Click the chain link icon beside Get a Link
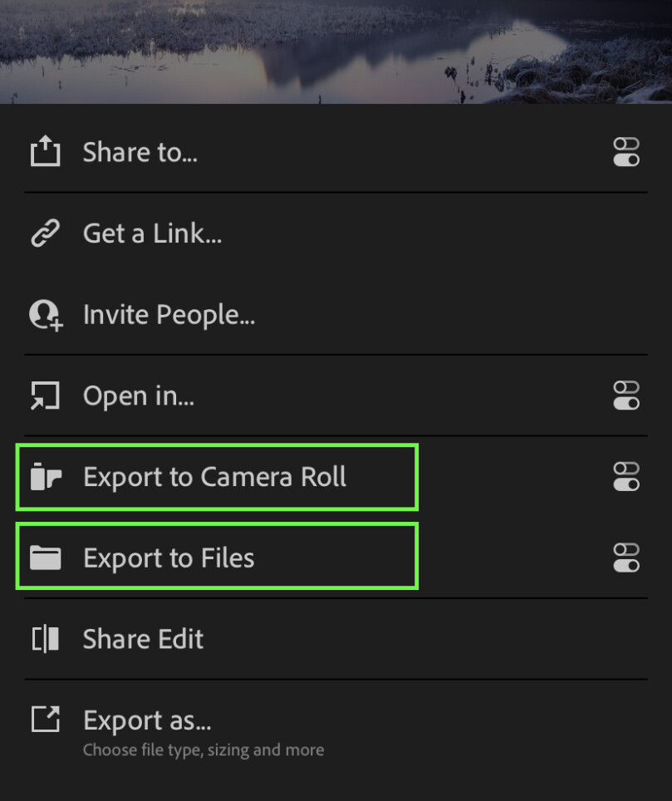This screenshot has height=801, width=672. (45, 233)
